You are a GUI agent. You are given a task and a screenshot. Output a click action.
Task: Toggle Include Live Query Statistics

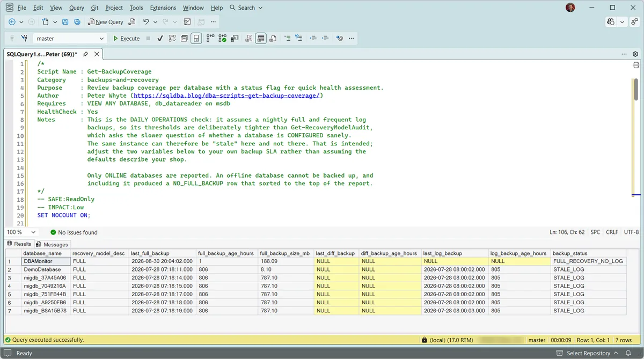[222, 39]
